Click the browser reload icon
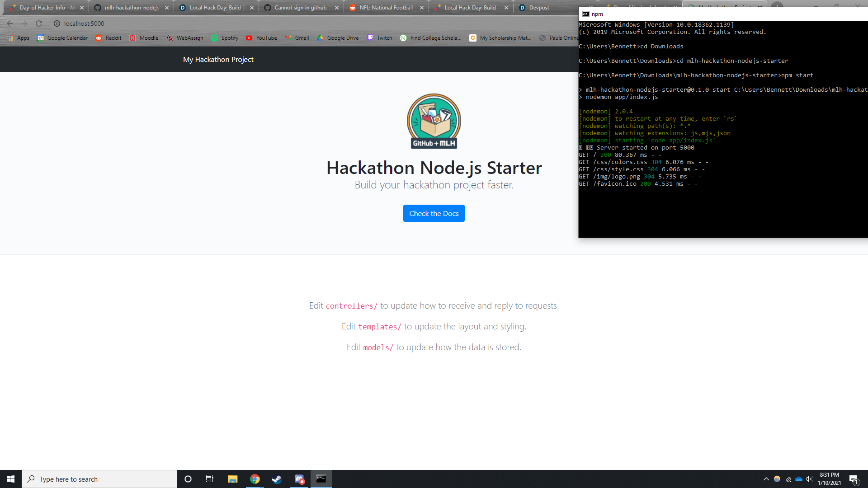Screen dimensions: 868x488 tap(39, 23)
